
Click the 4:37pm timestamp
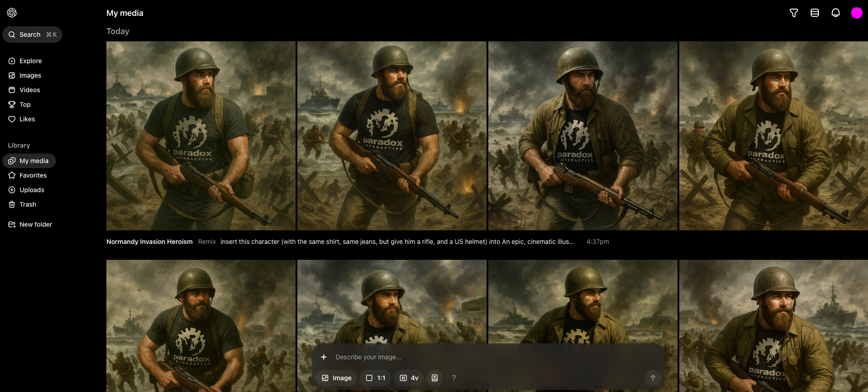click(597, 242)
